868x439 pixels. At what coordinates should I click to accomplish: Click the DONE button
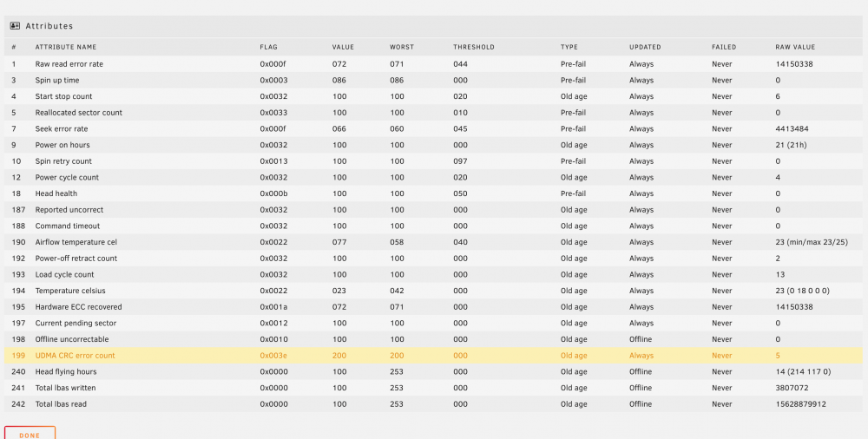pyautogui.click(x=30, y=434)
